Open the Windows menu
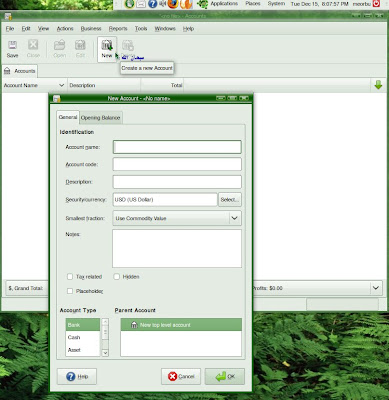Viewport: 389px width, 400px height. coord(165,29)
